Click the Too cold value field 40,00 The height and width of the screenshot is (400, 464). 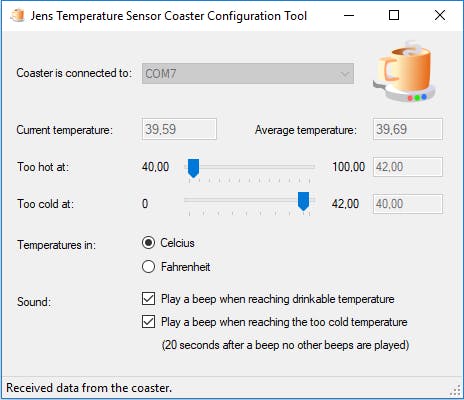coord(408,204)
